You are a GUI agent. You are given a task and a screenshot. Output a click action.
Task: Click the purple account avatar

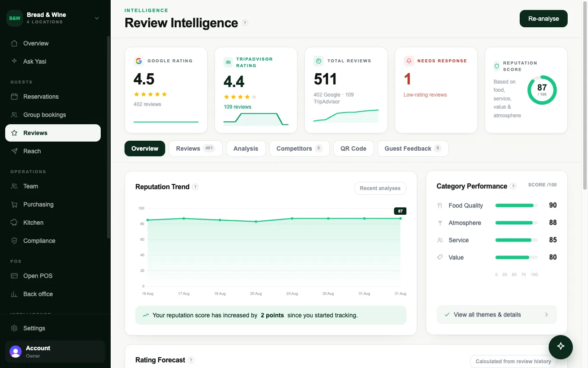click(16, 352)
